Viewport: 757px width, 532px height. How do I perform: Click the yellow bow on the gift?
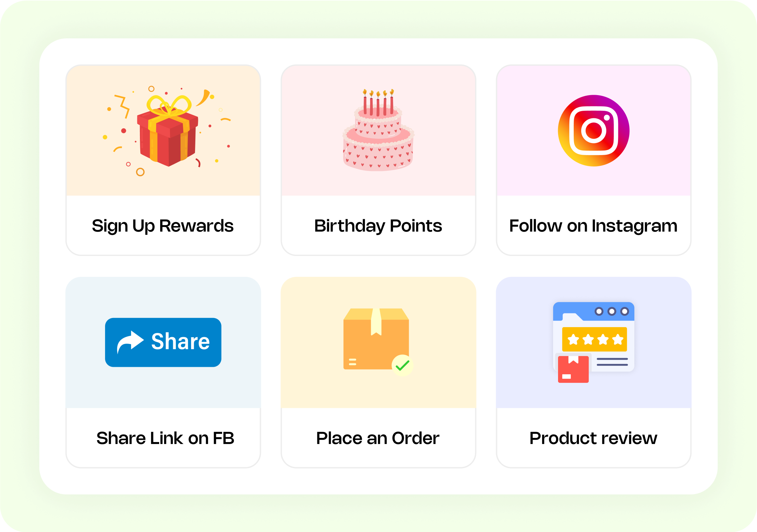(169, 106)
